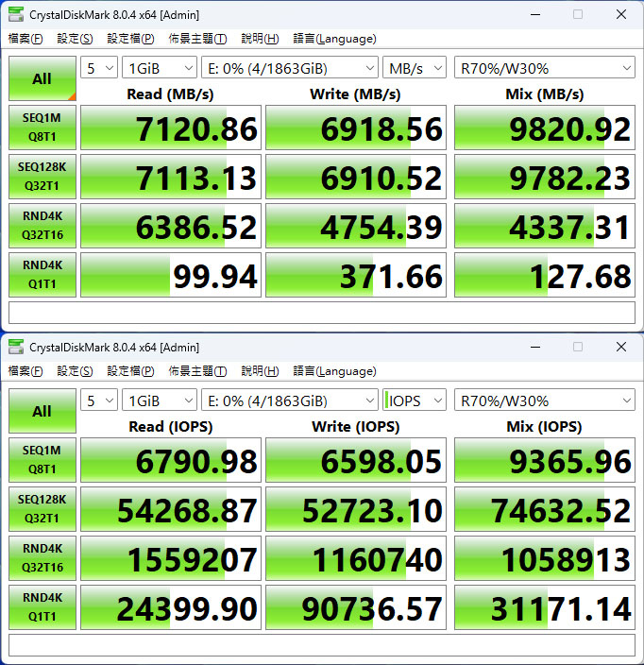Open 設定檔(P) menu in bottom window
The width and height of the screenshot is (644, 665).
(x=130, y=371)
